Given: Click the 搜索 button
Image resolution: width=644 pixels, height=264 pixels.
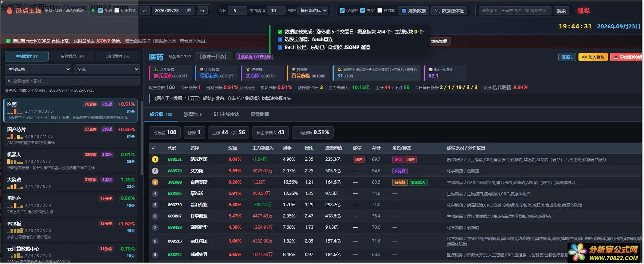Looking at the screenshot, I should [561, 11].
